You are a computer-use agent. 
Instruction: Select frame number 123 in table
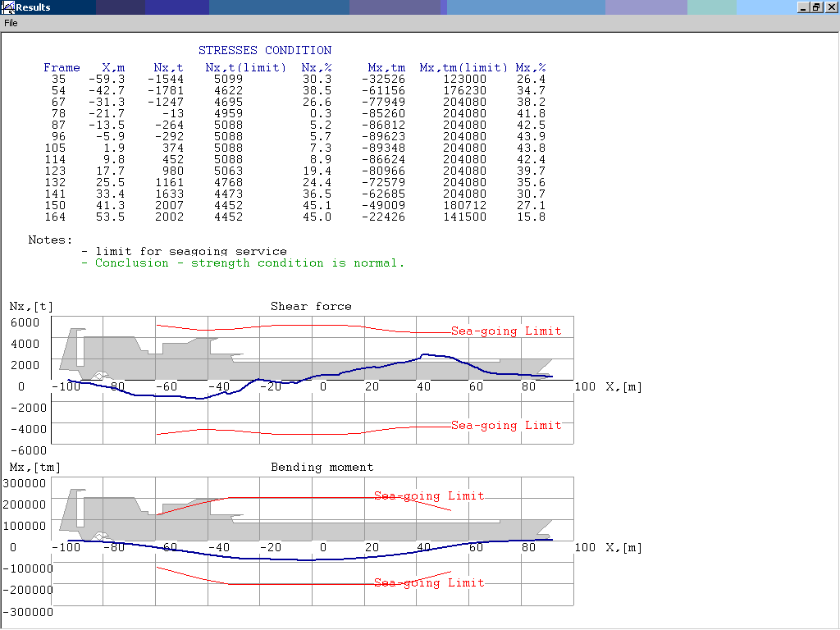(55, 171)
